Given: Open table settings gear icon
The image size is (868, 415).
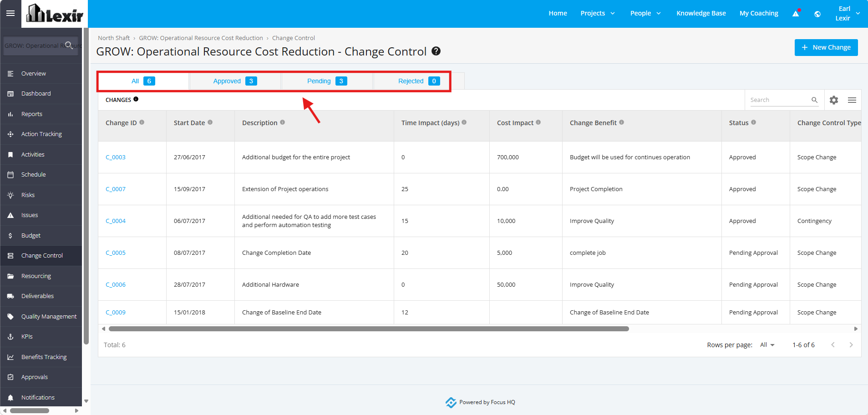Looking at the screenshot, I should click(834, 100).
